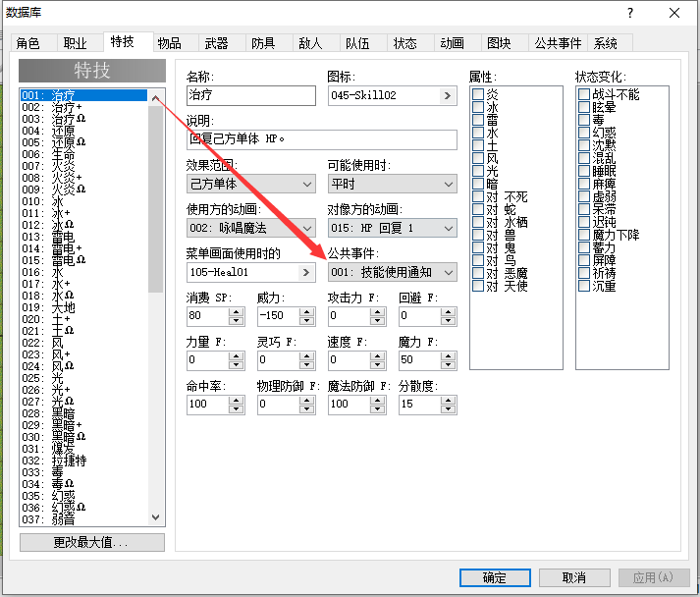Decrease the 威力 value
700x597 pixels.
tap(306, 321)
